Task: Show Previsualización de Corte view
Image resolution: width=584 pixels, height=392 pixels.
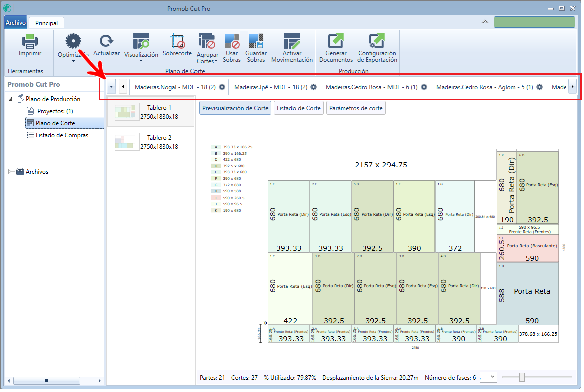Action: coord(235,108)
